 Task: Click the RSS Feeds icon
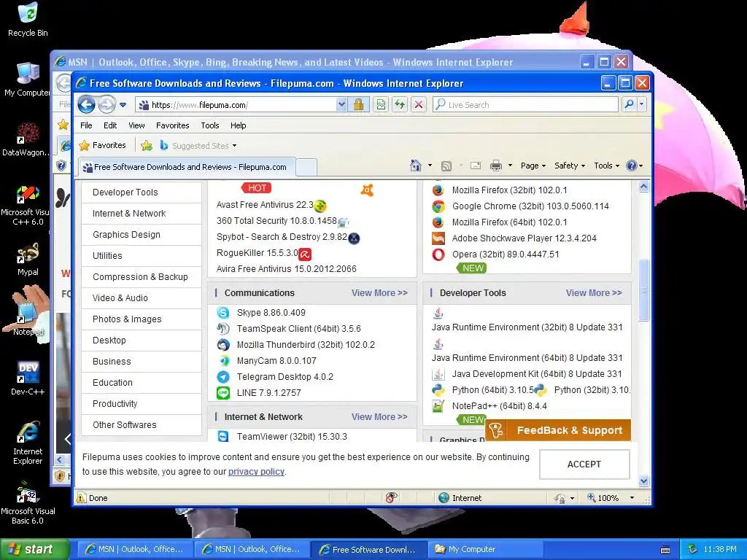pyautogui.click(x=446, y=166)
